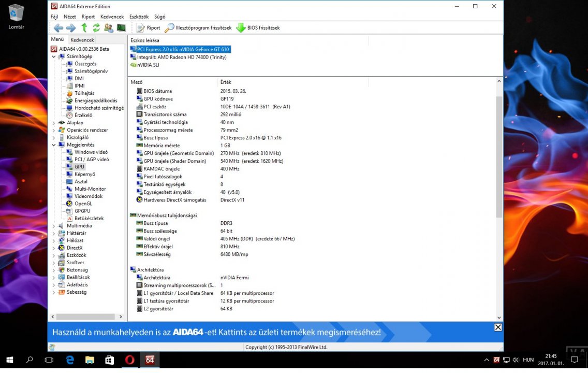Expand the Alaplap tree node

point(54,123)
